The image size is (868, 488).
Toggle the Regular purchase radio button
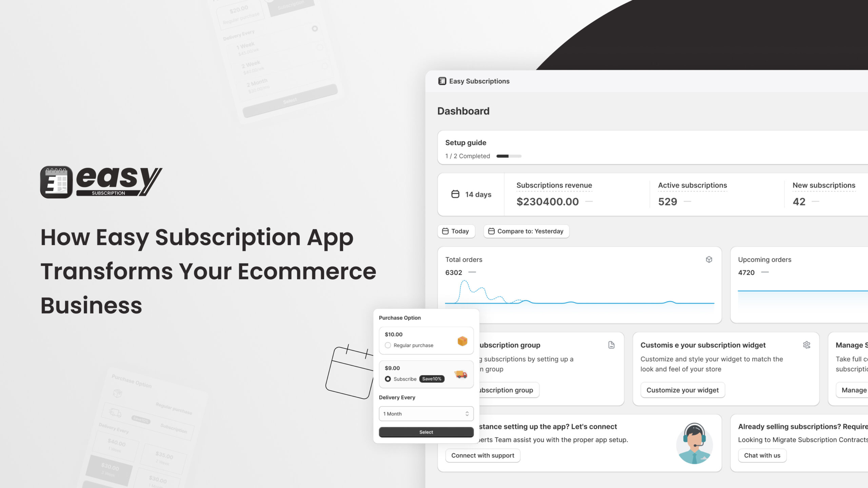[x=388, y=345]
